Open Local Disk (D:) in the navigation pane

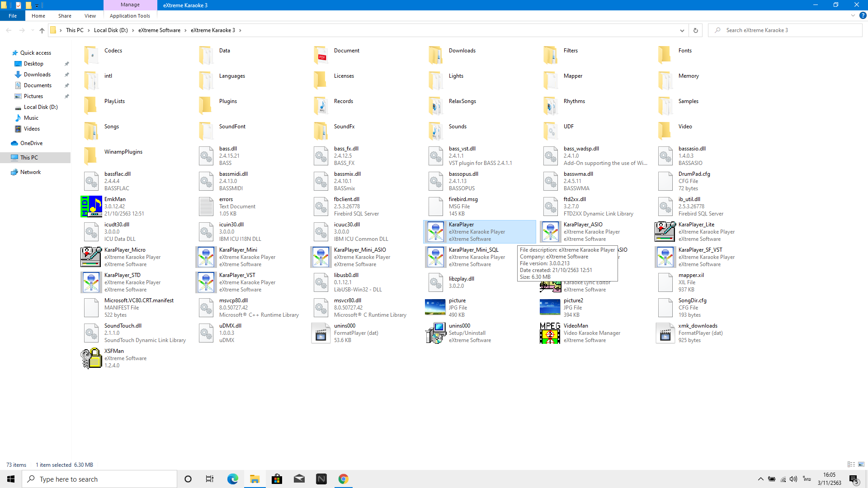click(x=41, y=107)
